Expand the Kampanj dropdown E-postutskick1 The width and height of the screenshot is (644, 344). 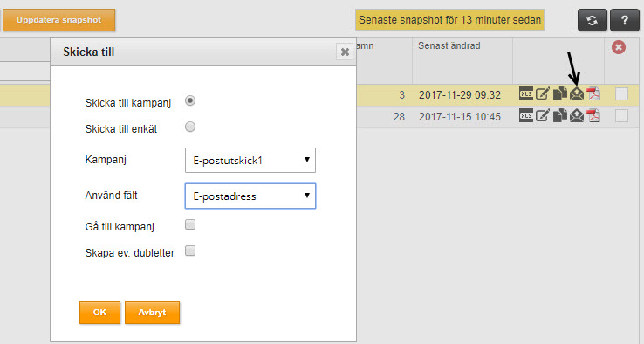[250, 161]
